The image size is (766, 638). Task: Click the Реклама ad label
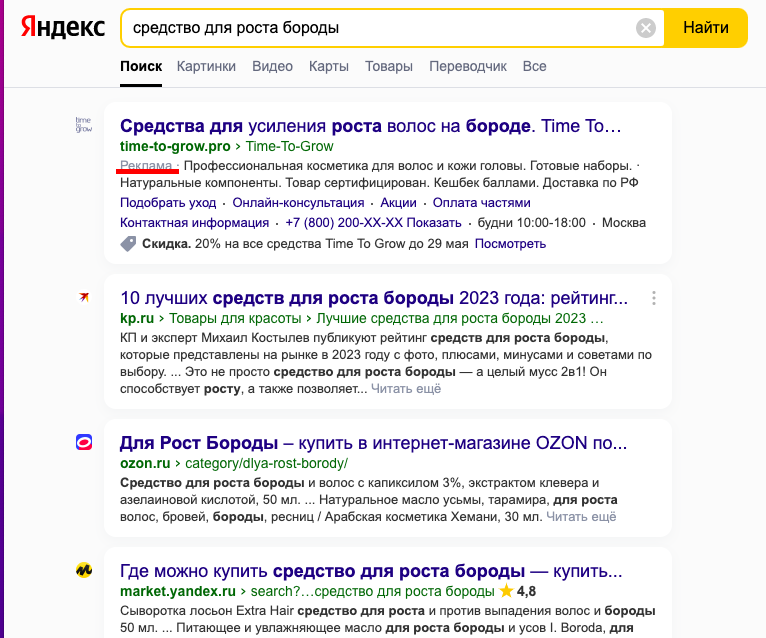146,166
